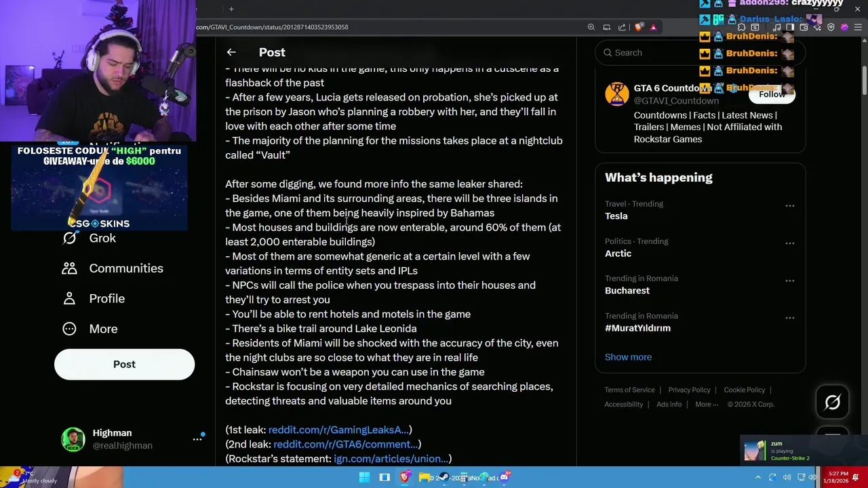Screen dimensions: 868x488
Task: Open the Ads info footer link
Action: click(x=669, y=404)
